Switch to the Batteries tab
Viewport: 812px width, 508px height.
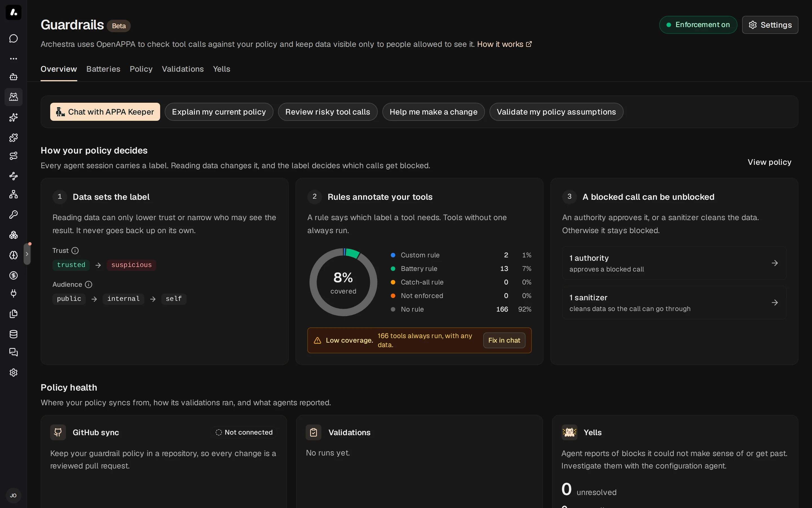click(x=103, y=69)
